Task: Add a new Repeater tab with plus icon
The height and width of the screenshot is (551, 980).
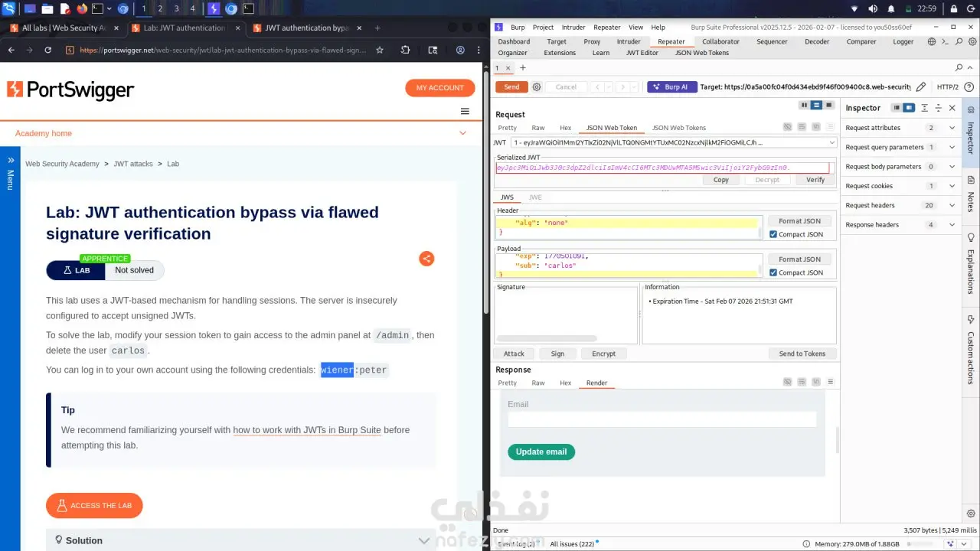Action: click(523, 68)
